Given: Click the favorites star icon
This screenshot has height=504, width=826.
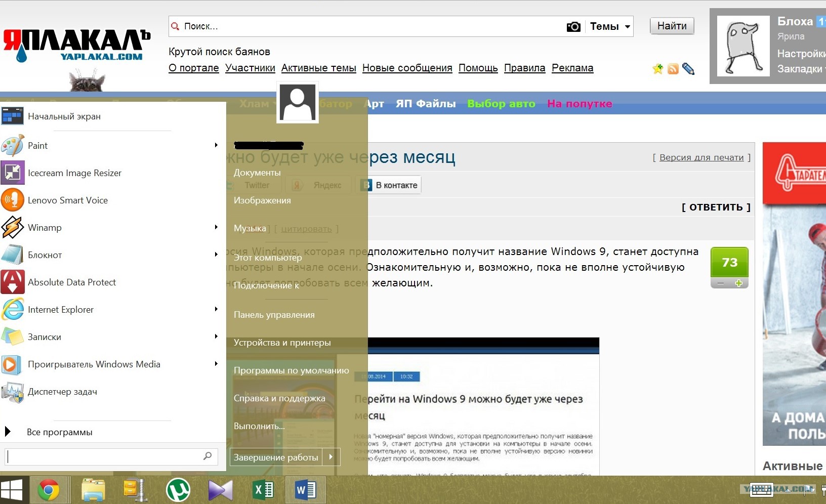Looking at the screenshot, I should (657, 69).
